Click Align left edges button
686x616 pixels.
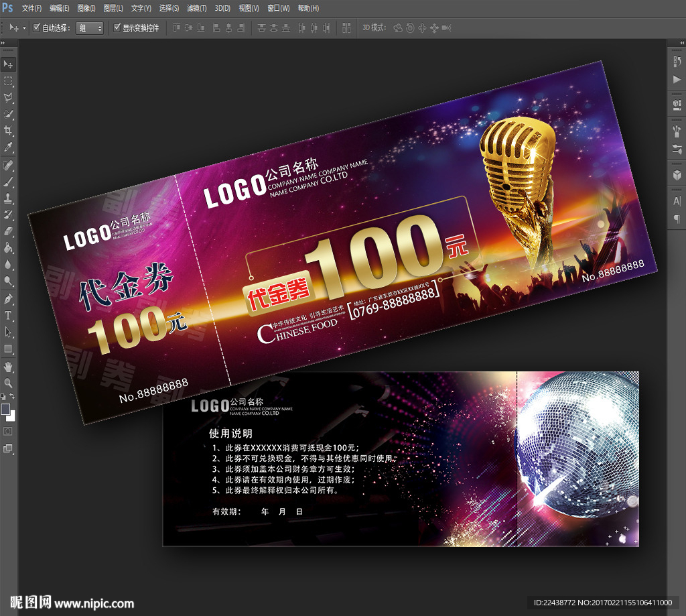(216, 28)
